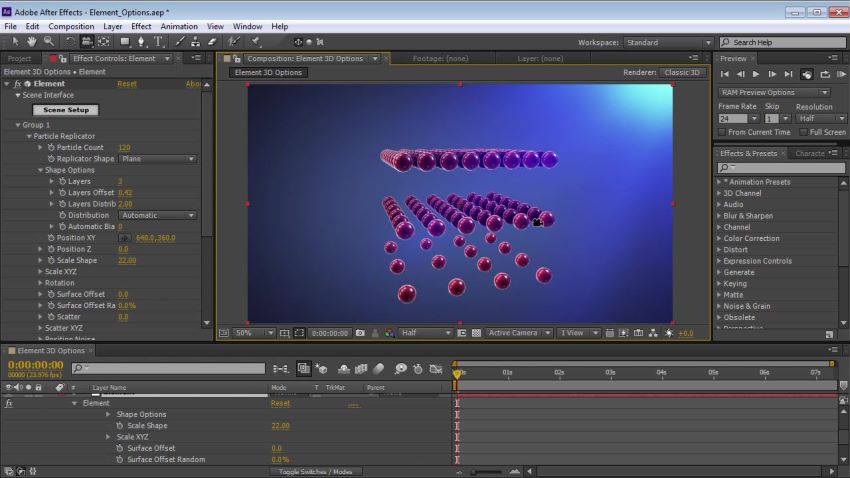Open the Layer menu
The image size is (850, 478).
click(x=112, y=26)
